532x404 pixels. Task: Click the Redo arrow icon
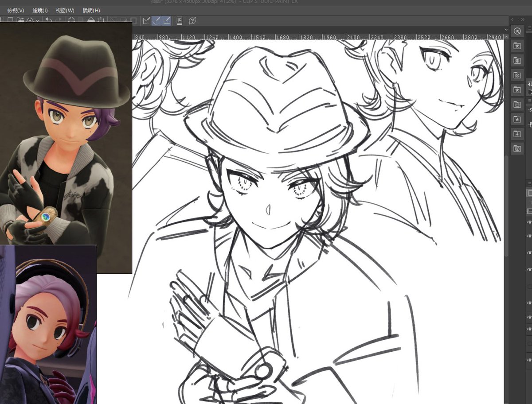click(58, 20)
